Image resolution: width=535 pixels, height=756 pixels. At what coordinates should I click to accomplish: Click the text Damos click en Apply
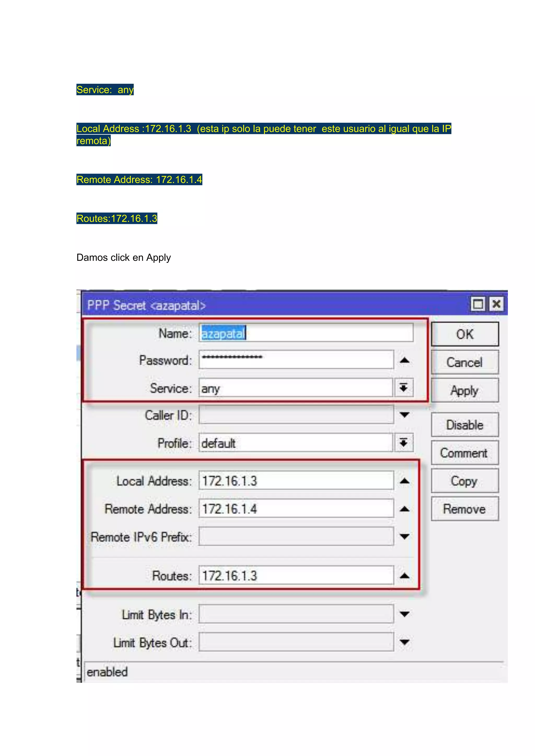pos(124,257)
